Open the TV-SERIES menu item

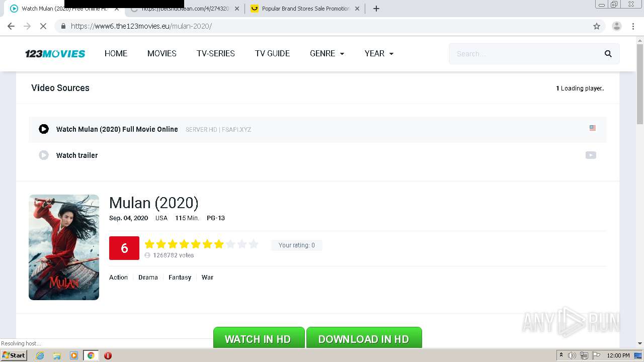coord(216,54)
